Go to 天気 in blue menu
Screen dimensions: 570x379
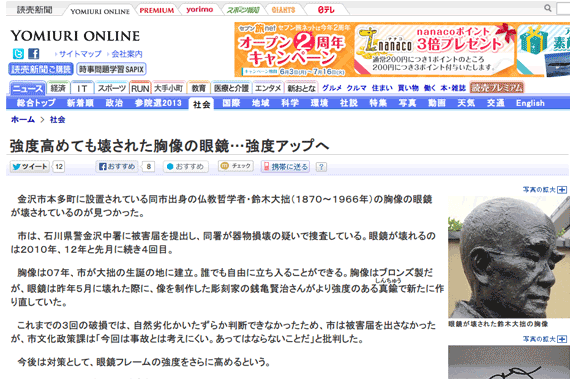tap(466, 103)
